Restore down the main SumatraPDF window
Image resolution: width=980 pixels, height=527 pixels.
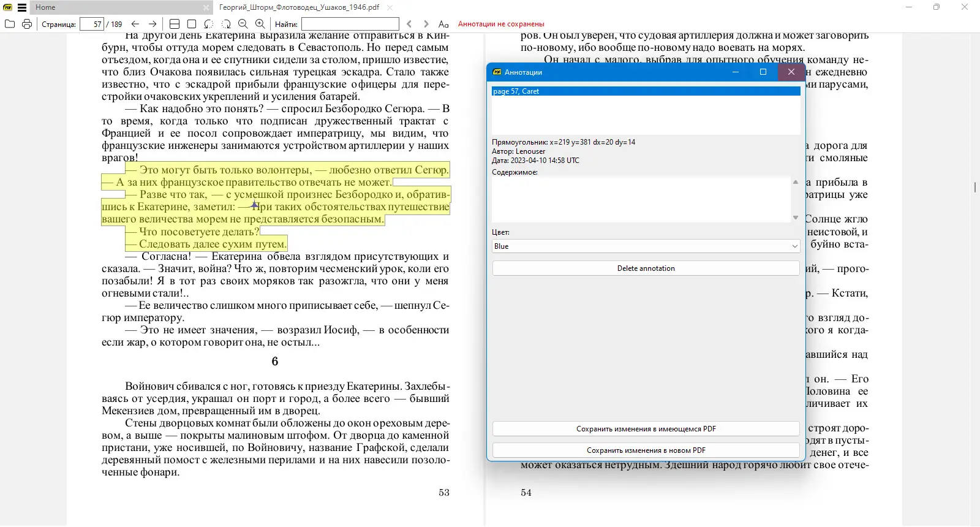pos(937,7)
